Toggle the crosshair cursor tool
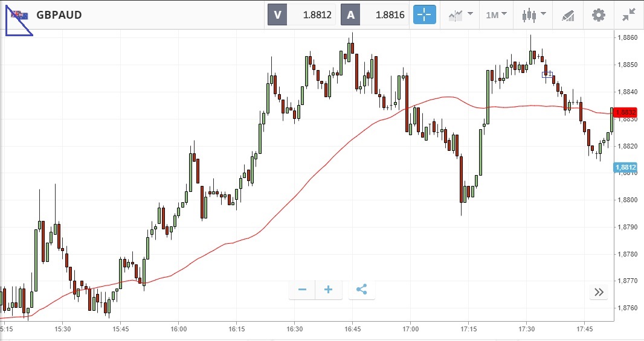 point(425,14)
